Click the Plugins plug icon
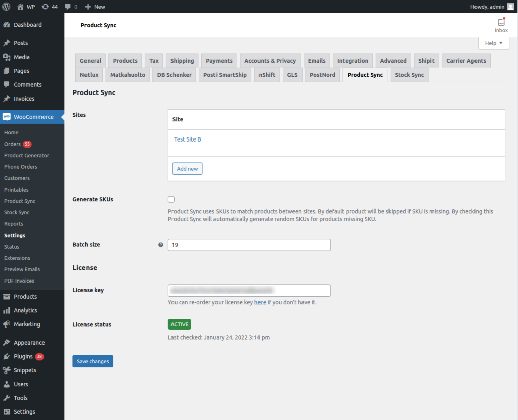Screen dimensions: 518x420 [7, 356]
